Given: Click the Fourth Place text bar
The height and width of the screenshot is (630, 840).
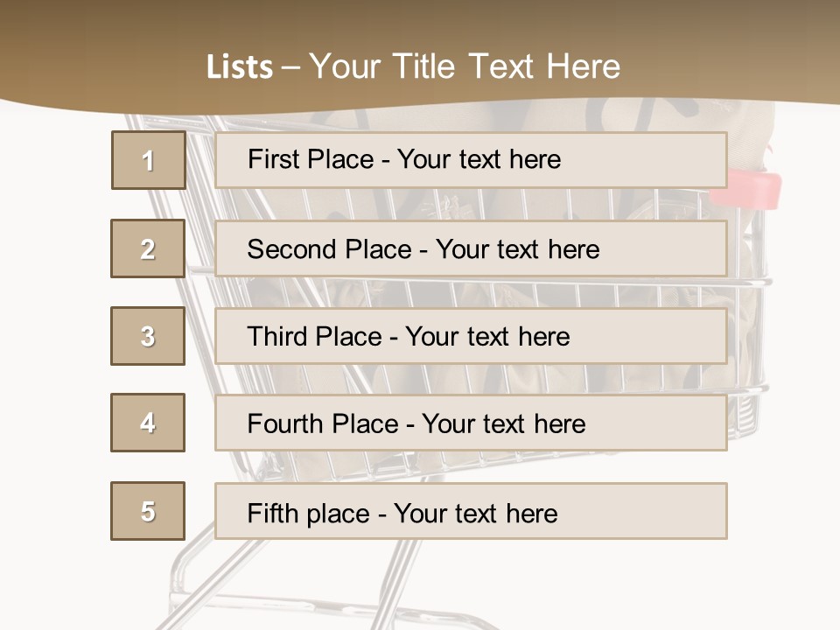Looking at the screenshot, I should coord(471,423).
